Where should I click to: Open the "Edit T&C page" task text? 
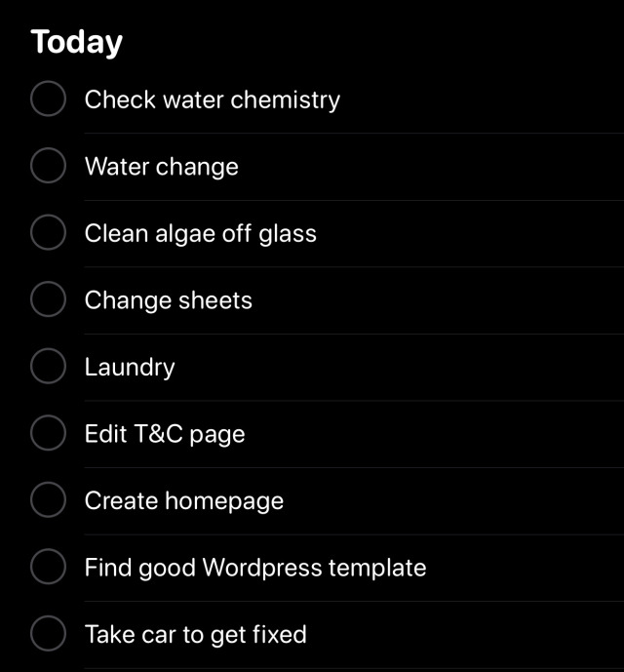pyautogui.click(x=165, y=434)
